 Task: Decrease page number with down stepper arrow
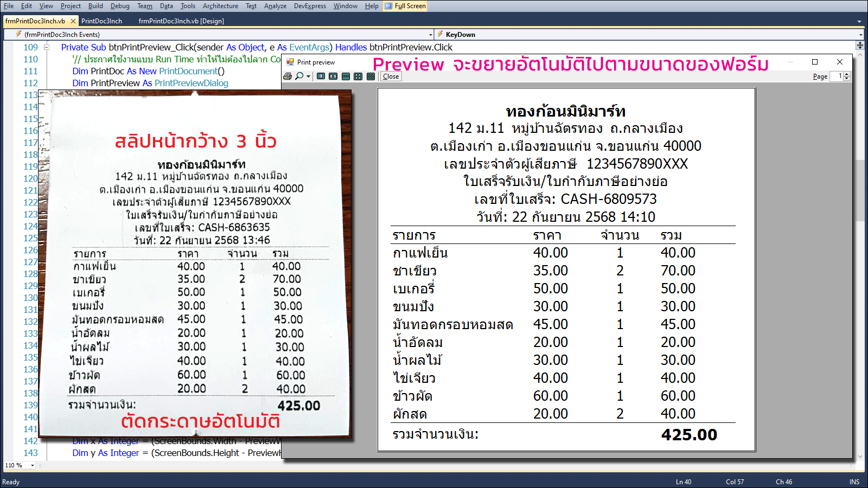pos(847,79)
